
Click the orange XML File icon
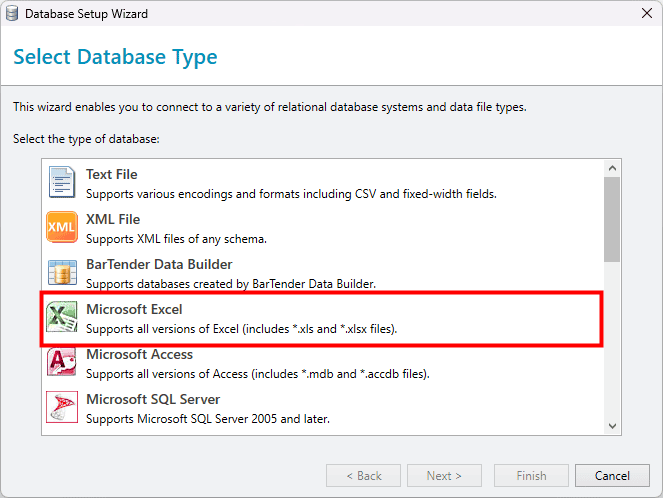click(62, 228)
